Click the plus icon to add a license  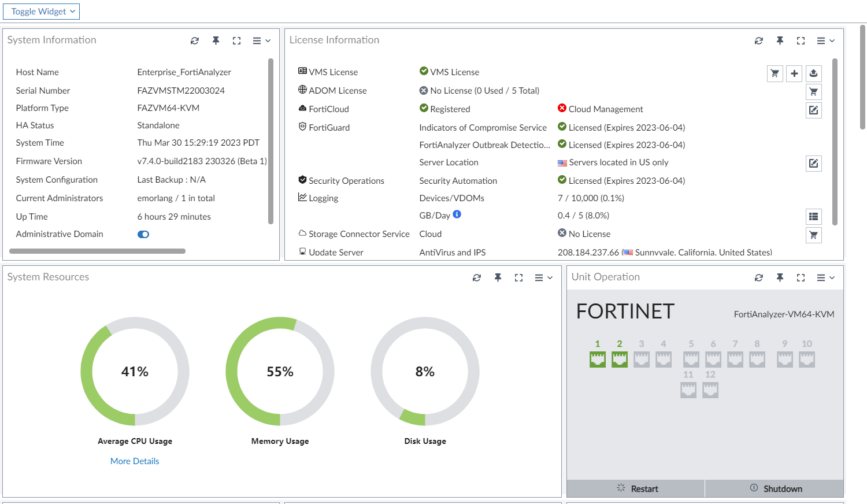click(x=794, y=73)
